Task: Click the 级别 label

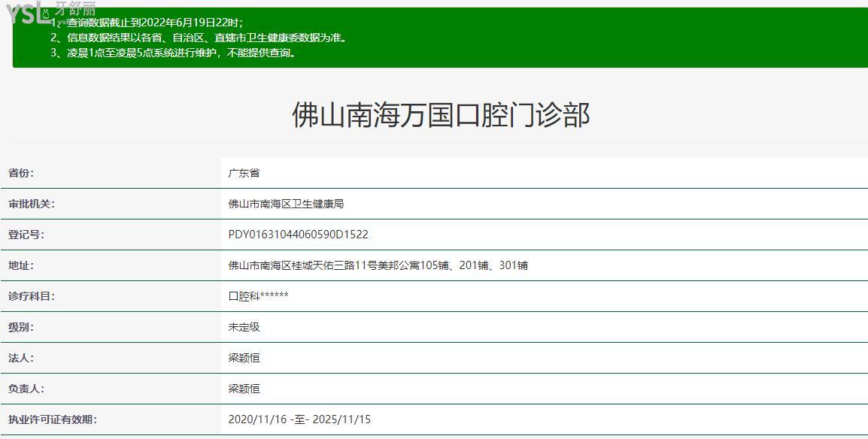Action: (x=21, y=327)
